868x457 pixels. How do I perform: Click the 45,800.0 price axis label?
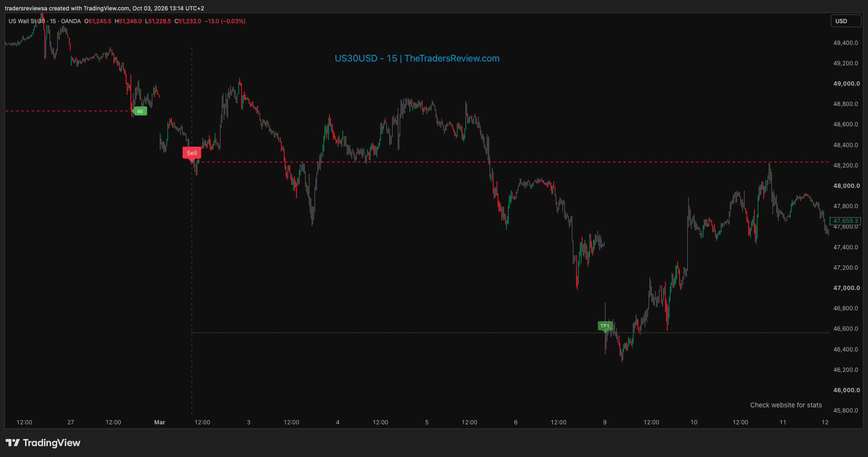click(x=846, y=410)
